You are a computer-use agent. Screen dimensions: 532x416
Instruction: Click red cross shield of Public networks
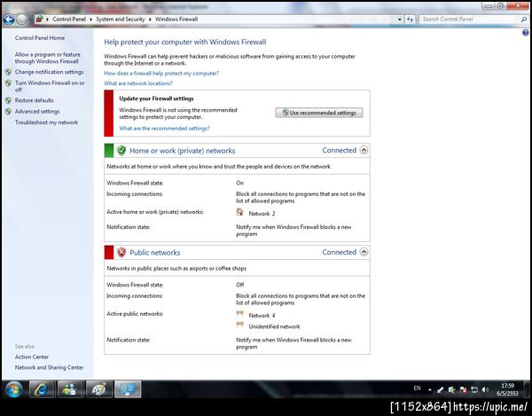tap(121, 252)
